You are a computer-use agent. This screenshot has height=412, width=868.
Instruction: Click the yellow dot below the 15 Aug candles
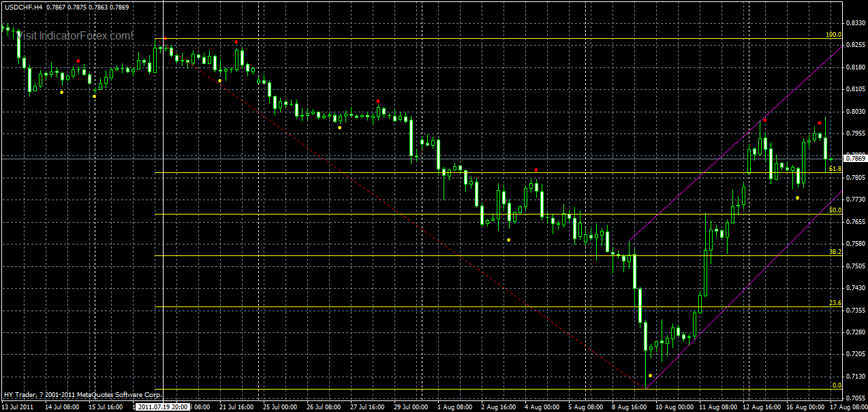coord(797,197)
